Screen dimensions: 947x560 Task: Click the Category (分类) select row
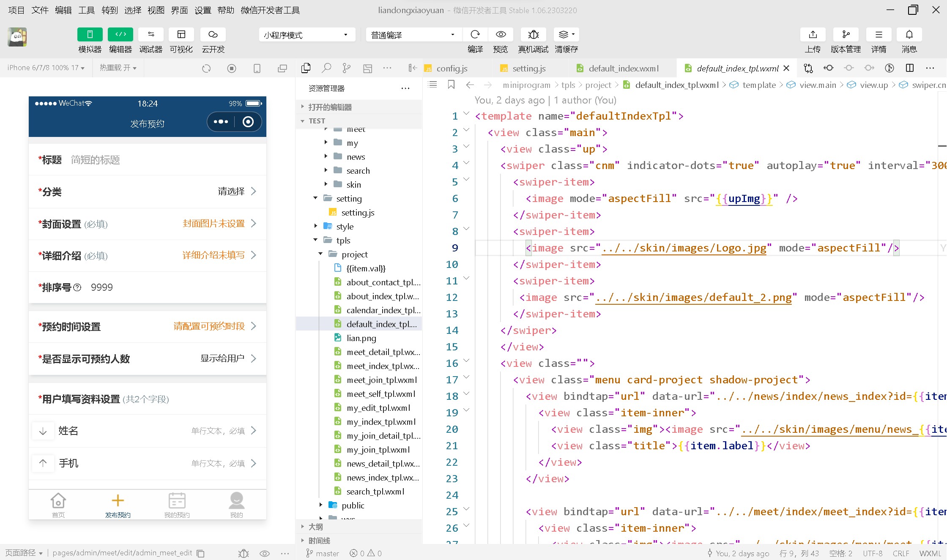click(x=148, y=191)
